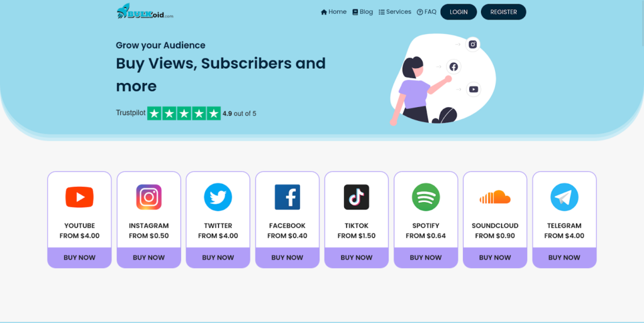Select the Spotify green logo
644x323 pixels.
(426, 197)
